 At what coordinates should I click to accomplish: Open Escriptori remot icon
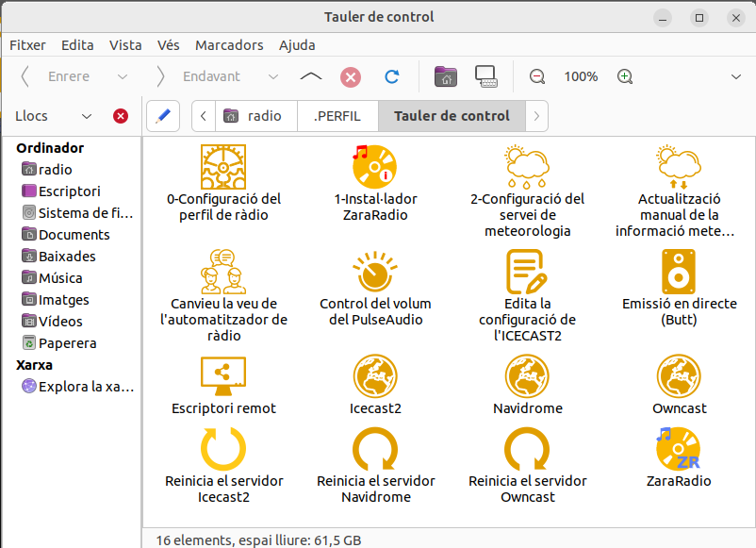[x=223, y=376]
